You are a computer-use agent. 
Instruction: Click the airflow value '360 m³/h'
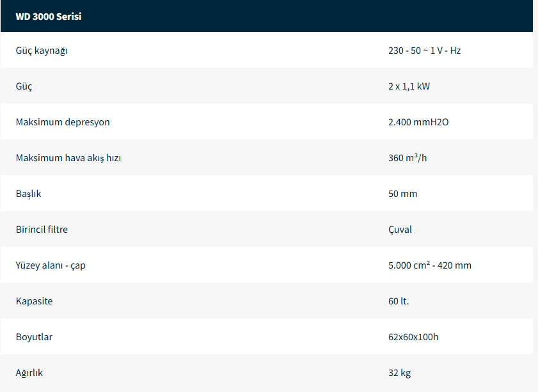[x=407, y=158]
